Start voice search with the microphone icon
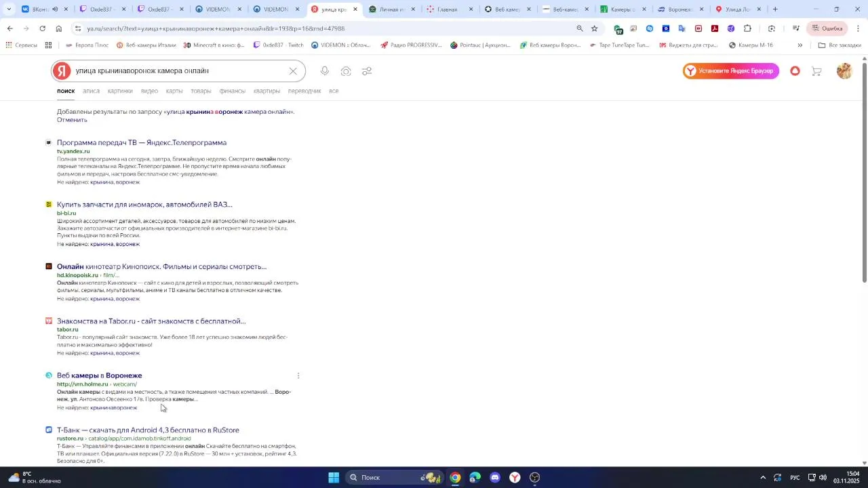868x488 pixels. (x=325, y=71)
